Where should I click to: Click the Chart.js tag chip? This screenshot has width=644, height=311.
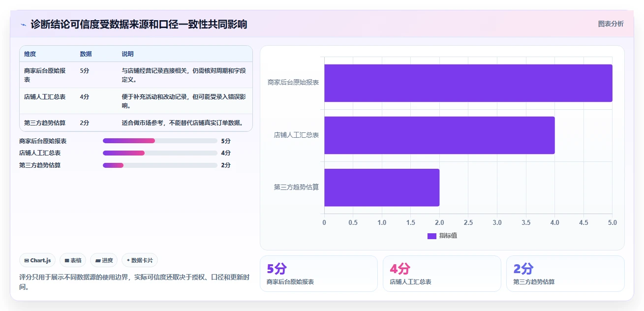(x=37, y=260)
